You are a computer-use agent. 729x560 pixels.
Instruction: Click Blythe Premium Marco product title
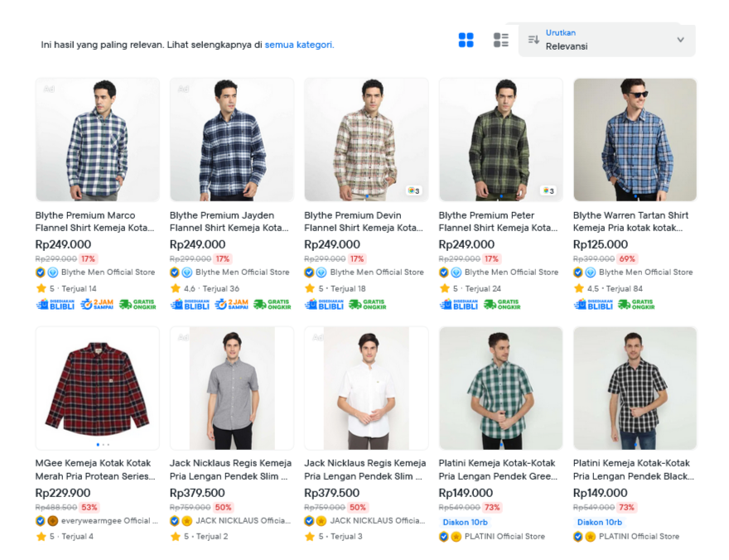(x=94, y=222)
